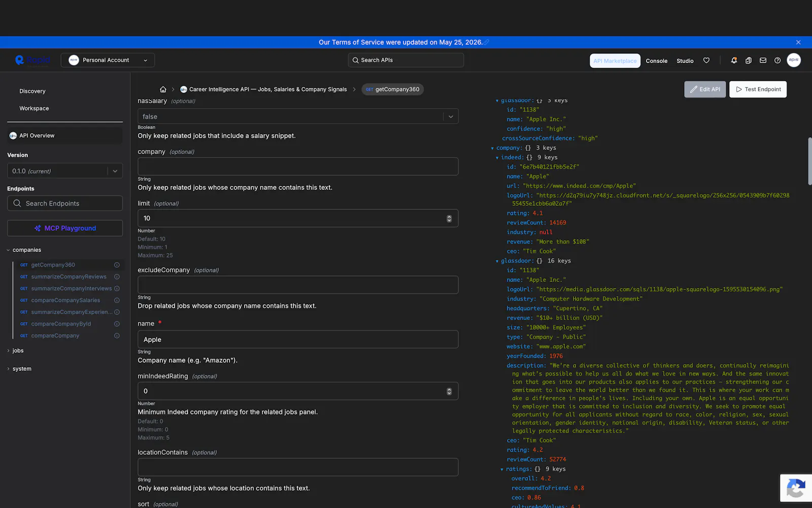This screenshot has height=508, width=812.
Task: Collapse the ratings JSON node
Action: 502,469
